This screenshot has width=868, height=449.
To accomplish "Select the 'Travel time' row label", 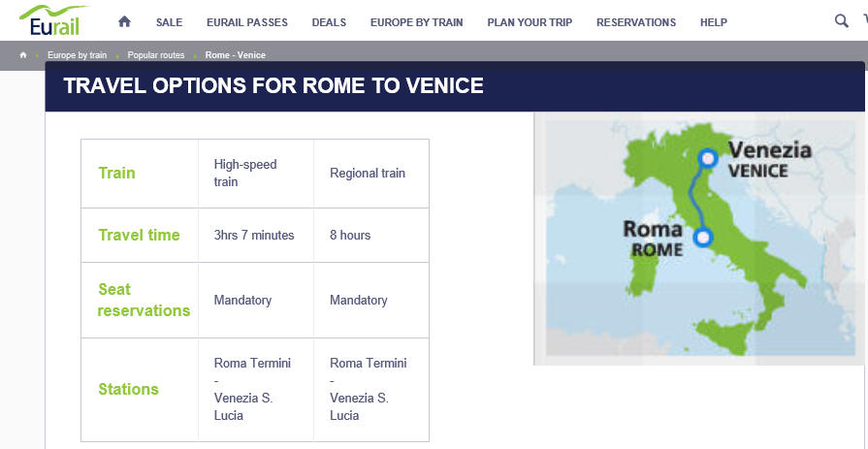I will click(x=139, y=235).
